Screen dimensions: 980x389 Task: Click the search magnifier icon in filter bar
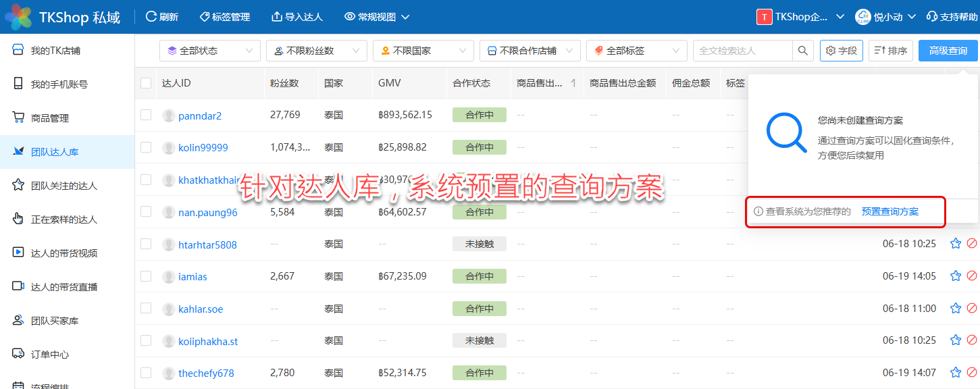802,51
